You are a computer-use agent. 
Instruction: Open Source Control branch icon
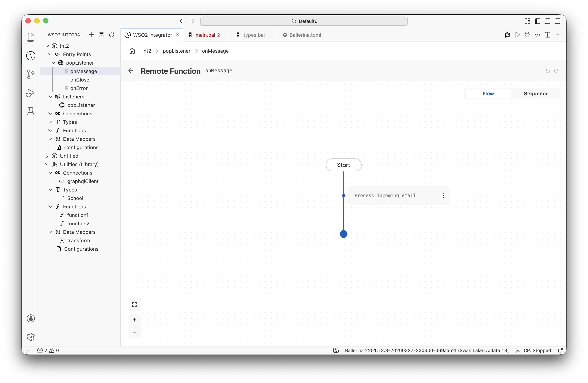pyautogui.click(x=31, y=74)
